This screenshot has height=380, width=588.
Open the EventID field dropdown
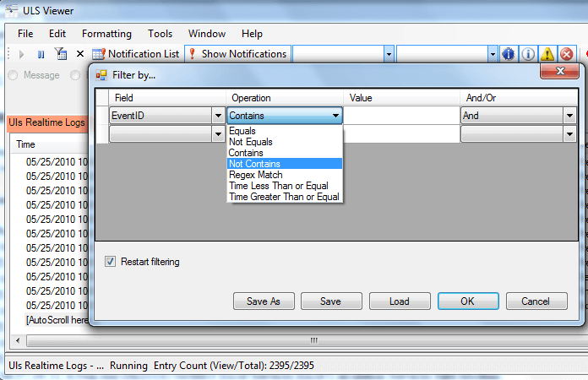[218, 116]
